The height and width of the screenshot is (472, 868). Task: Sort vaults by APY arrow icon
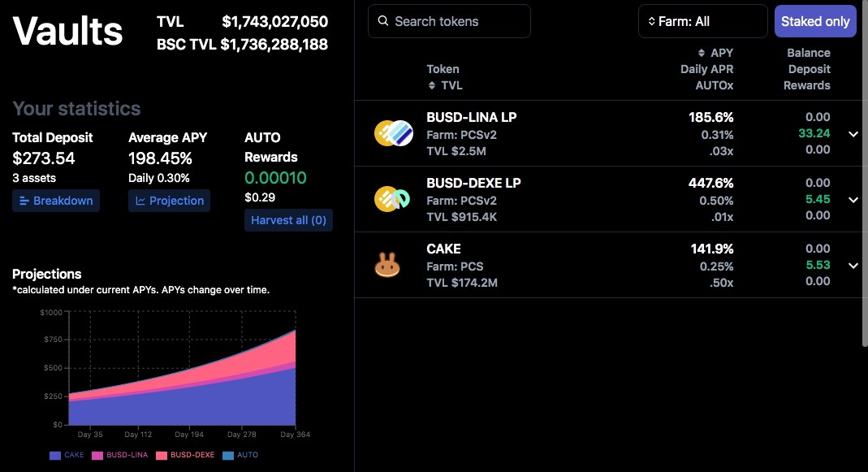(702, 53)
